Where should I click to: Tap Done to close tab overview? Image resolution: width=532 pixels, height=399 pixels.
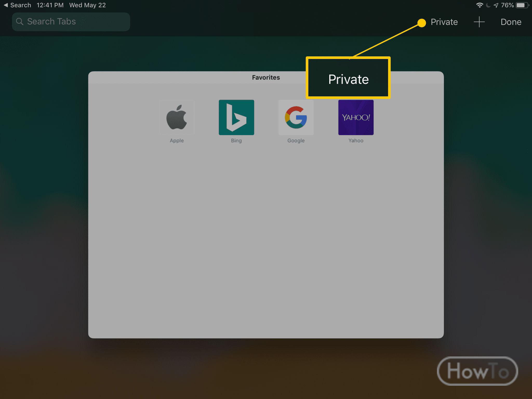[511, 21]
